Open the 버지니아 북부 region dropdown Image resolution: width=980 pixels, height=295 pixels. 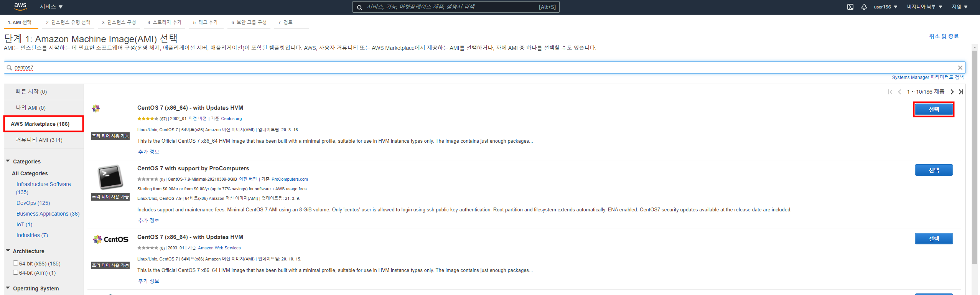click(x=924, y=7)
